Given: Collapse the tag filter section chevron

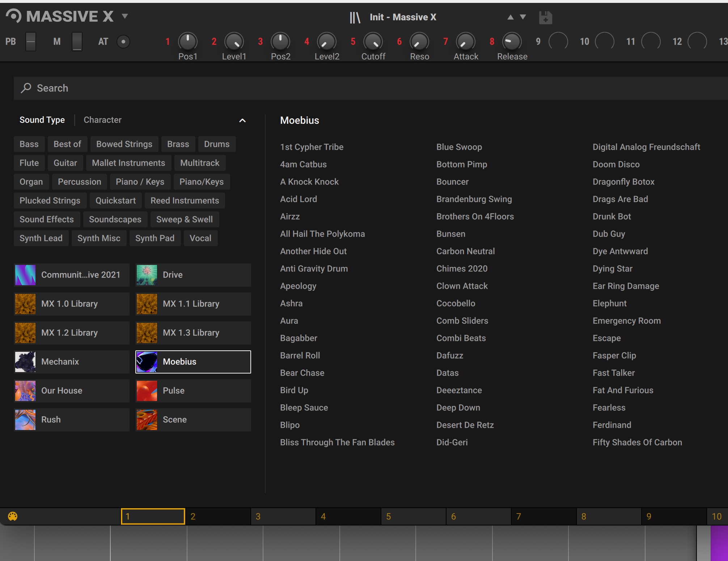Looking at the screenshot, I should click(242, 121).
